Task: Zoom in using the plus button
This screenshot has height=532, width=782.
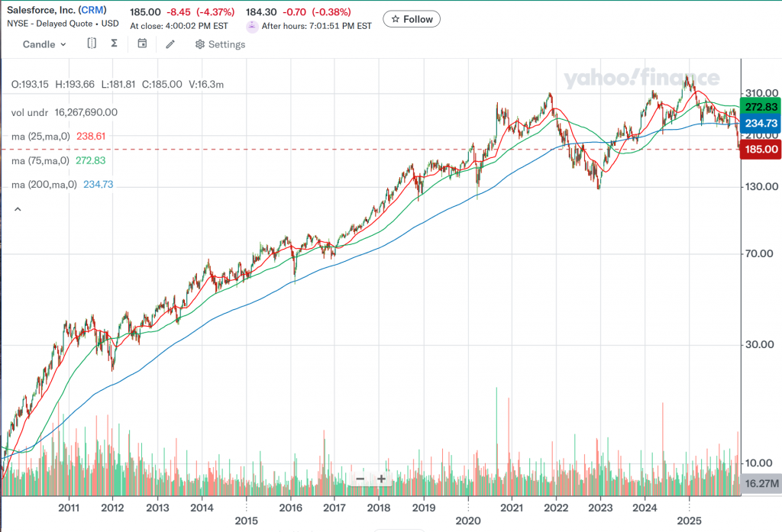Action: tap(381, 479)
